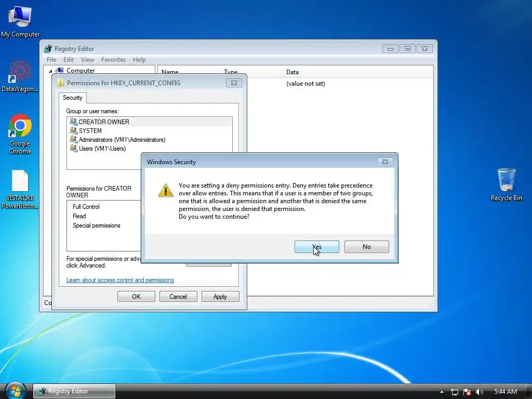Click the SYSTEM user icon
The width and height of the screenshot is (532, 399).
tap(73, 130)
